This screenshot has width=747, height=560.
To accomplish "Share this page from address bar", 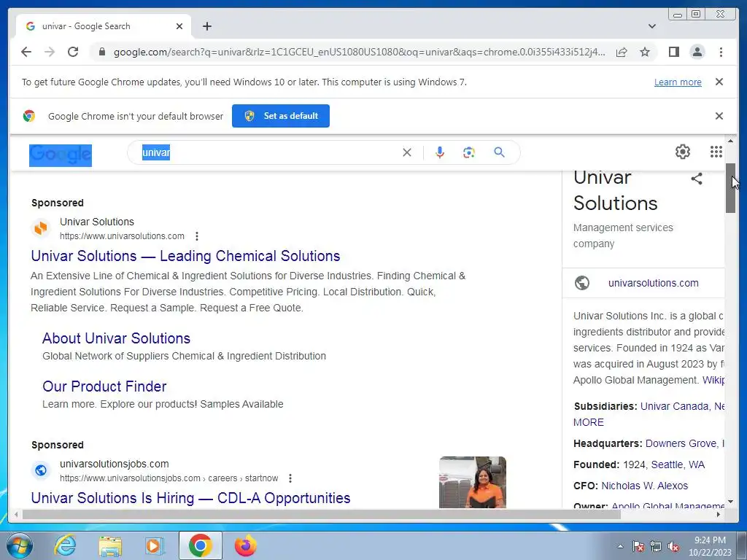I will click(622, 52).
